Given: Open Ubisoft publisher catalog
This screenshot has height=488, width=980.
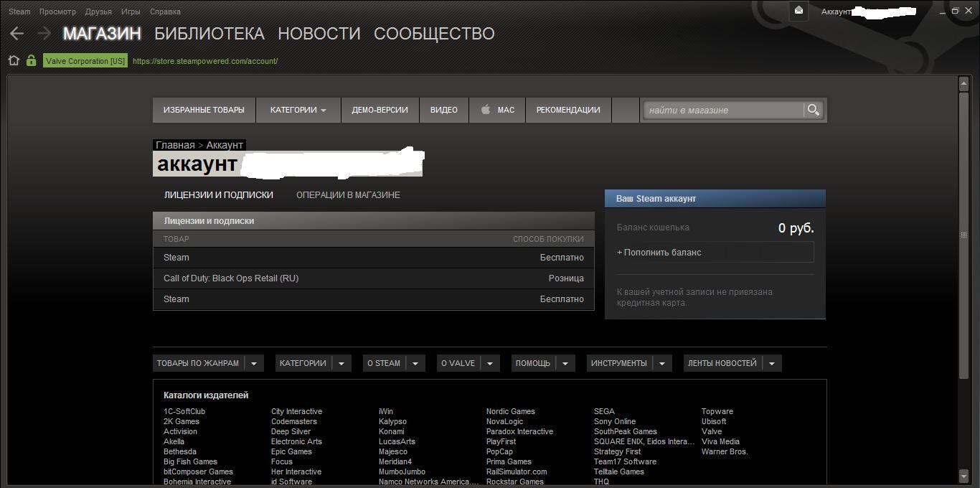Looking at the screenshot, I should (714, 421).
